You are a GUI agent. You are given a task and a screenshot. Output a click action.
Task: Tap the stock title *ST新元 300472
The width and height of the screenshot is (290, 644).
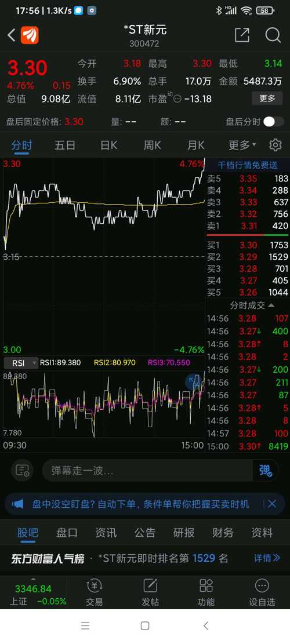(x=144, y=35)
